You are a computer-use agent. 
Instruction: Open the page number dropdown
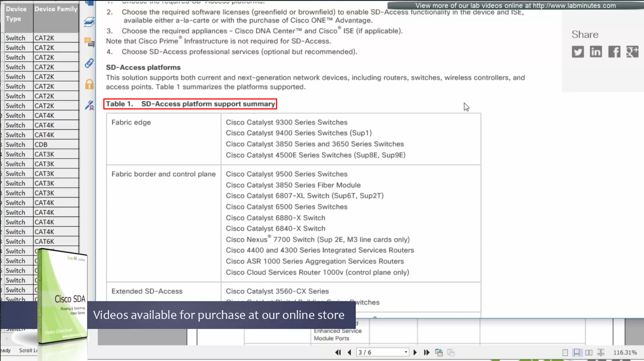coord(406,352)
